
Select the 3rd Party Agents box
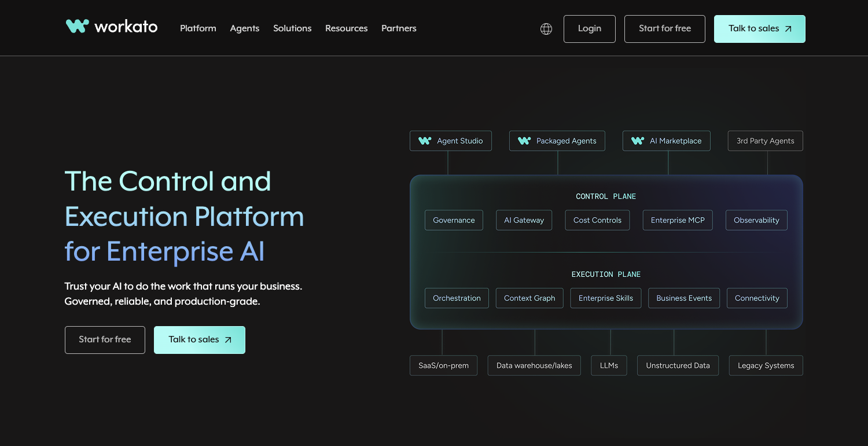tap(766, 141)
